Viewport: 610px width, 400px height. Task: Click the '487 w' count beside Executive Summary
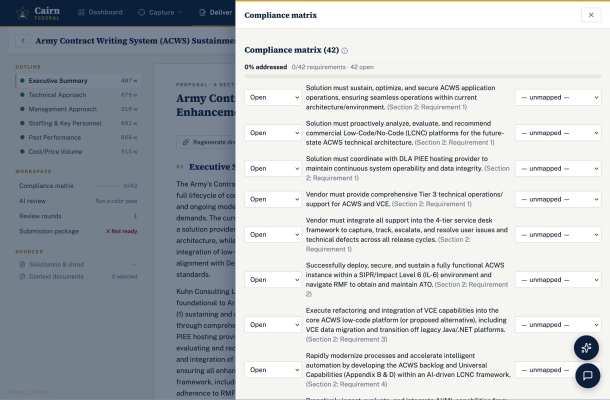[129, 81]
